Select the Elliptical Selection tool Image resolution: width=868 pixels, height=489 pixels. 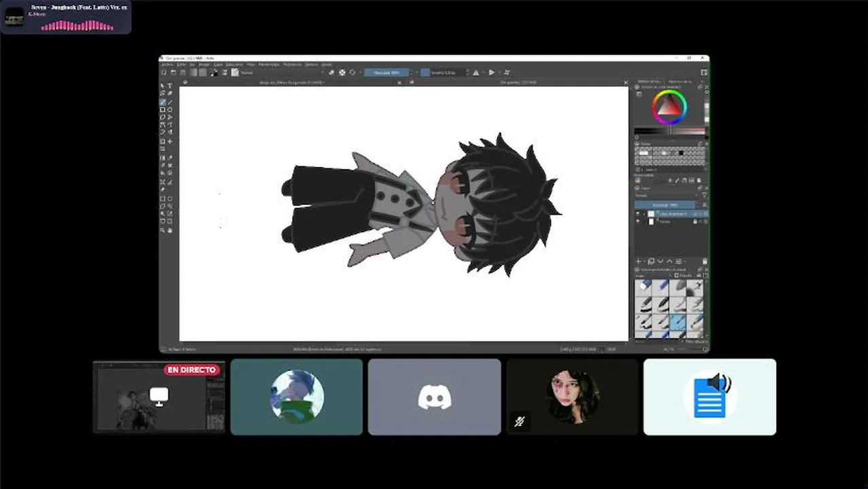(170, 198)
